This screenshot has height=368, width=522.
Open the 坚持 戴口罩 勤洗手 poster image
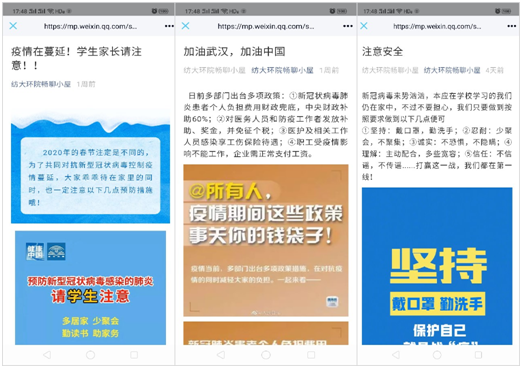pos(437,266)
